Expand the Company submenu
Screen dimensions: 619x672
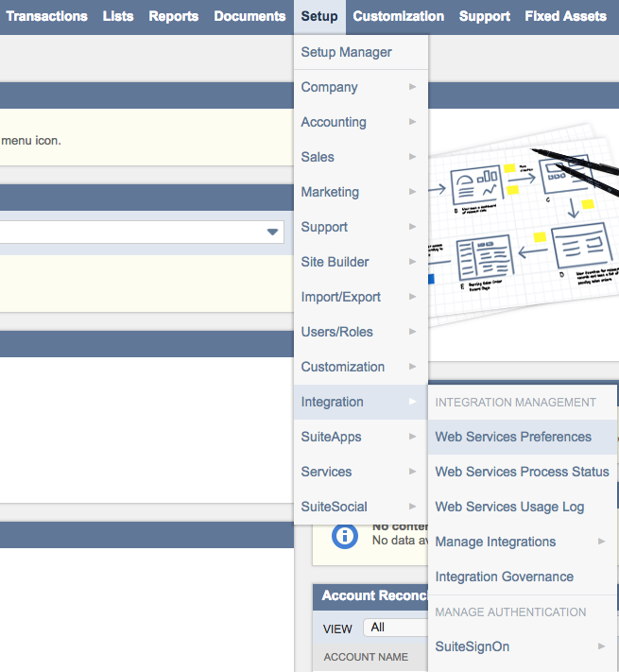pyautogui.click(x=361, y=87)
